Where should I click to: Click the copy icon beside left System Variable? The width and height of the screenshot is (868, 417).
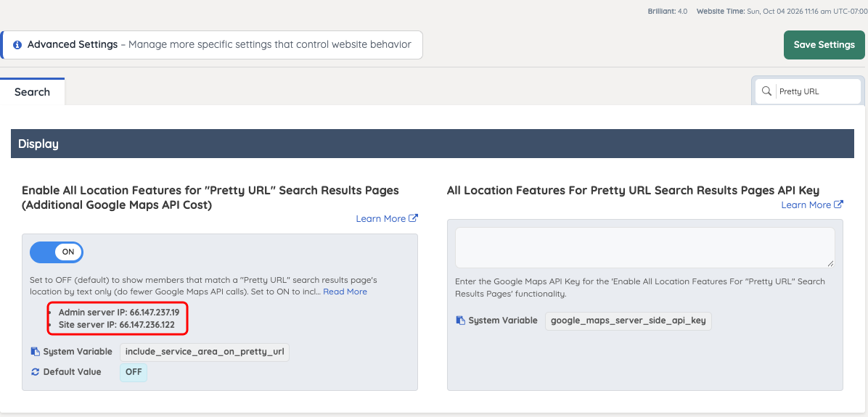tap(36, 352)
